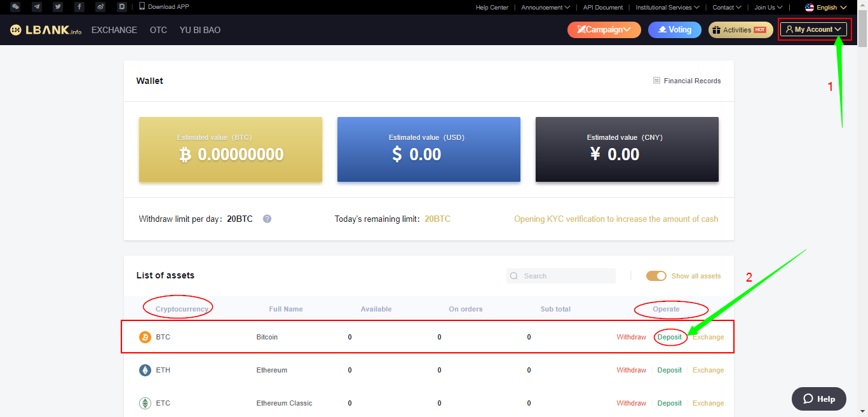The height and width of the screenshot is (417, 868).
Task: Open the WeChat social icon
Action: (x=15, y=7)
